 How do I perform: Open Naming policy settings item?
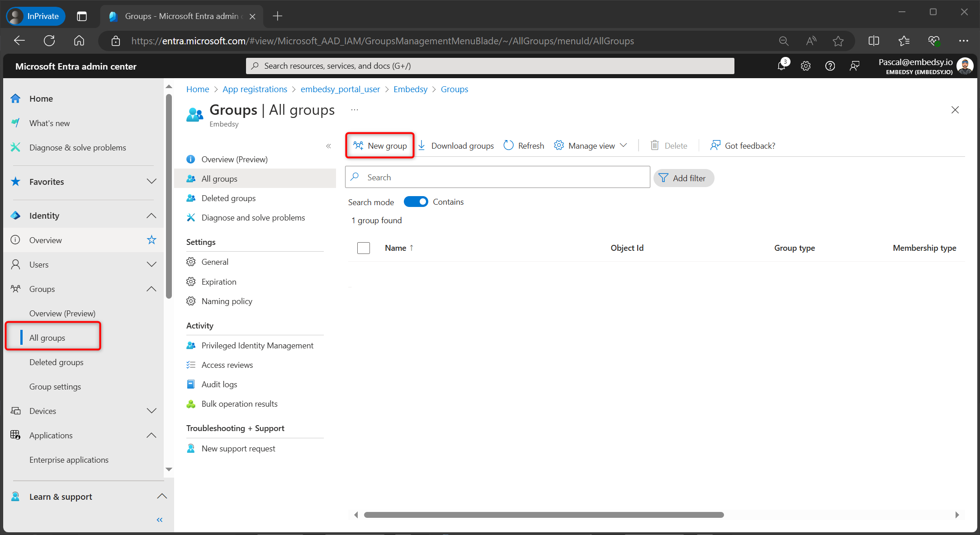[x=227, y=301]
